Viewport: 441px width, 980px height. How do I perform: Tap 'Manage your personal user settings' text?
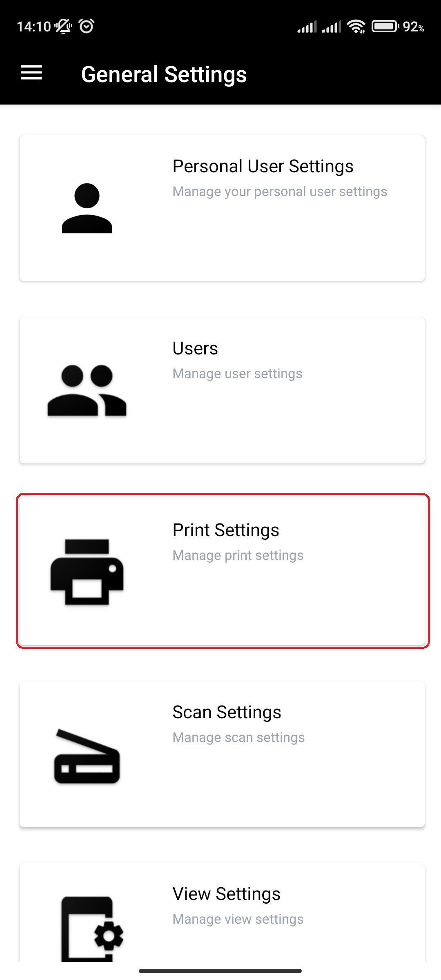pos(280,192)
